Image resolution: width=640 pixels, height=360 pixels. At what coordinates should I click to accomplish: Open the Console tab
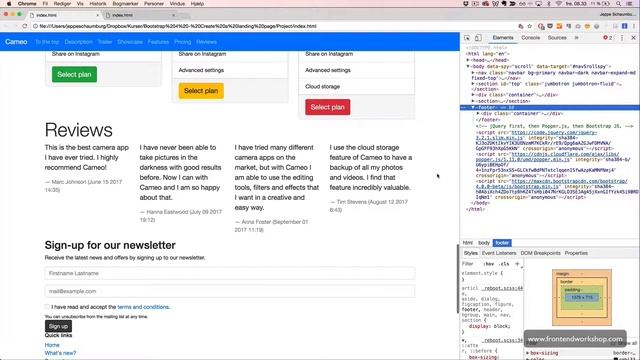pos(531,38)
